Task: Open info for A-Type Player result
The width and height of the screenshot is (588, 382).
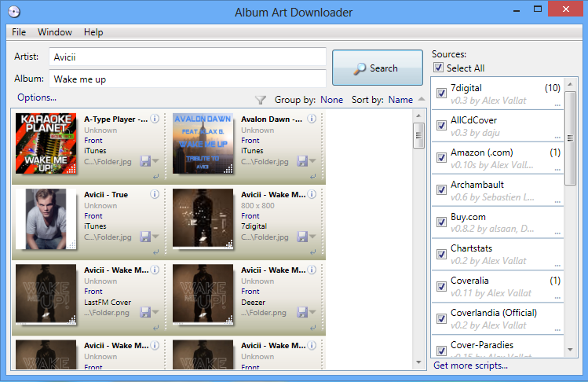Action: click(155, 119)
